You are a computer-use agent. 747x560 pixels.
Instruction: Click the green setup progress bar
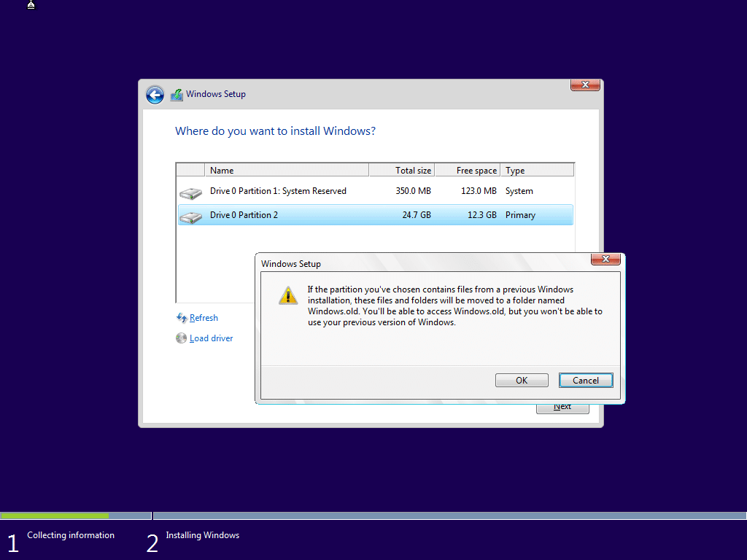(54, 516)
